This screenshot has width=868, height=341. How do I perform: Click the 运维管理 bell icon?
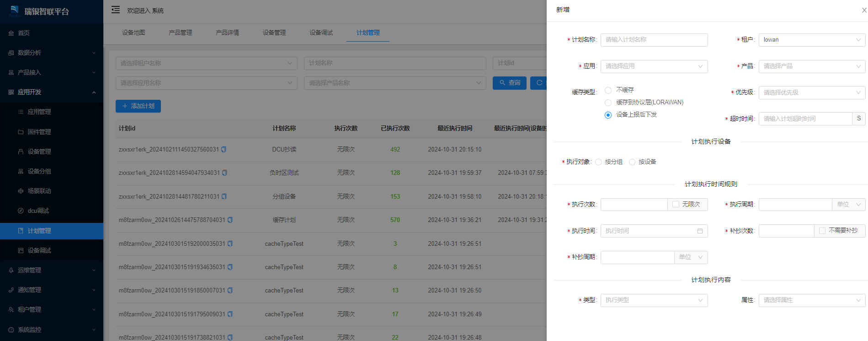tap(11, 270)
